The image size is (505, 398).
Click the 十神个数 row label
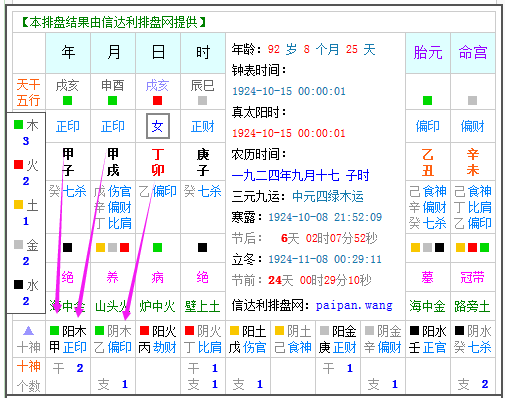[x=29, y=376]
